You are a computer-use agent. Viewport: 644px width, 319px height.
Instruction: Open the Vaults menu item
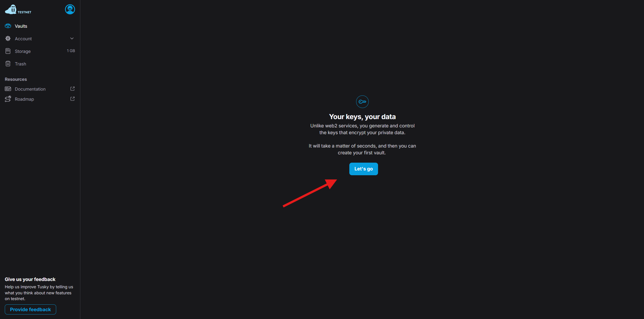click(x=40, y=26)
